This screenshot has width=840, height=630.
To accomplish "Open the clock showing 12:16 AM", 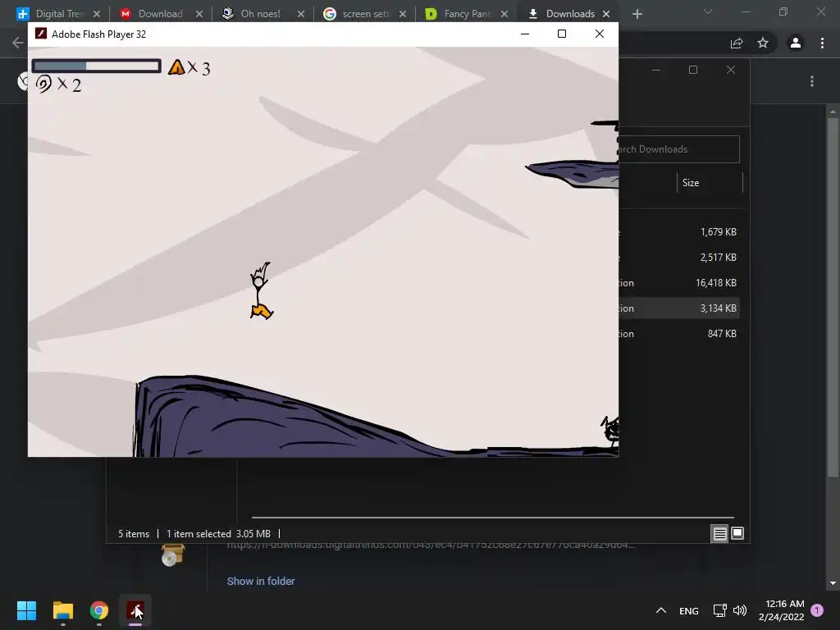I will click(x=782, y=610).
